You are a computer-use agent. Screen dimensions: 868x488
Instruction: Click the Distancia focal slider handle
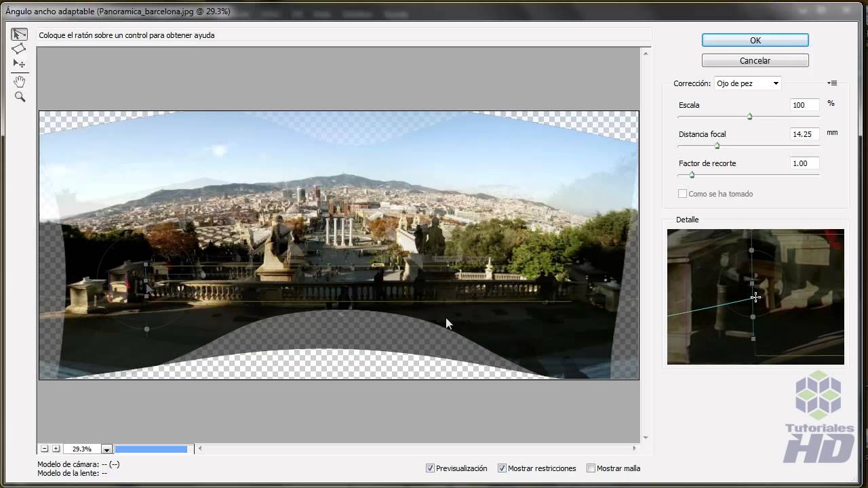point(717,146)
